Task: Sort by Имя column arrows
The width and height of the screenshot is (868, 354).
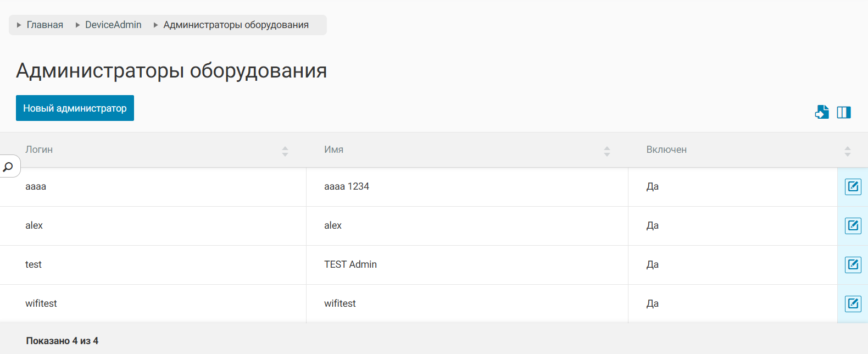Action: coord(607,151)
